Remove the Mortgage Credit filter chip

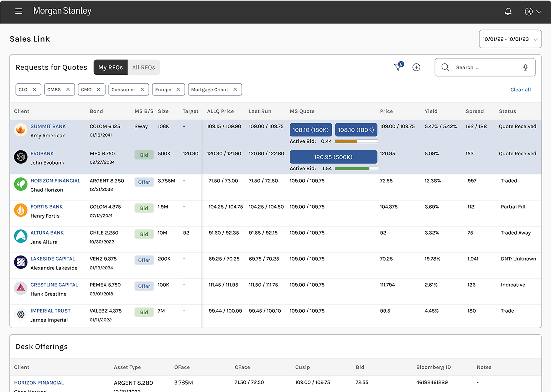[x=235, y=90]
